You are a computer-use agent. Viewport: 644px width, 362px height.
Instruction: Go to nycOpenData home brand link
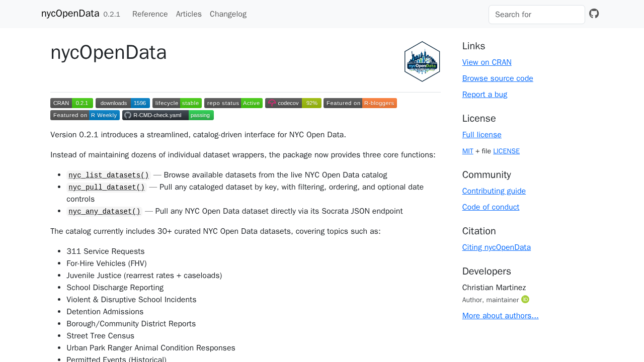coord(70,14)
